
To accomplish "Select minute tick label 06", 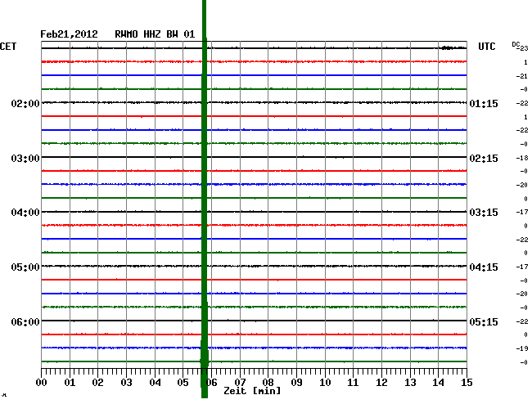I will [213, 383].
